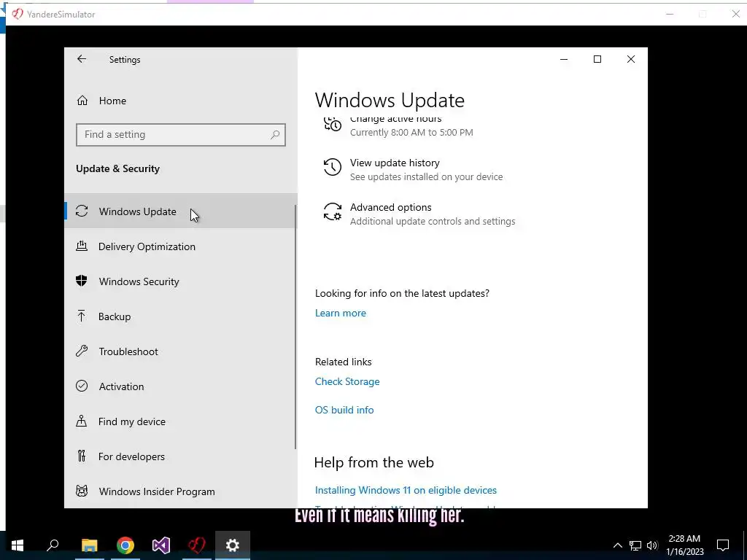Minimize the Settings window
The width and height of the screenshot is (747, 560).
click(564, 59)
